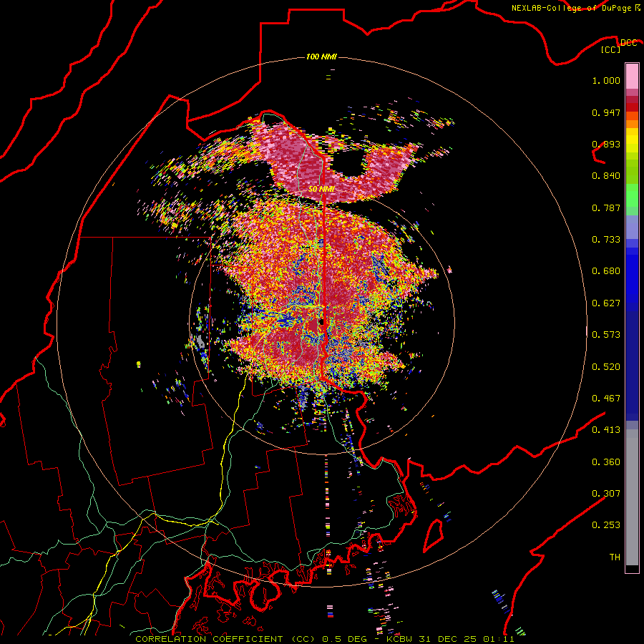
Task: Click the 0.520 color scale value
Action: click(x=606, y=367)
